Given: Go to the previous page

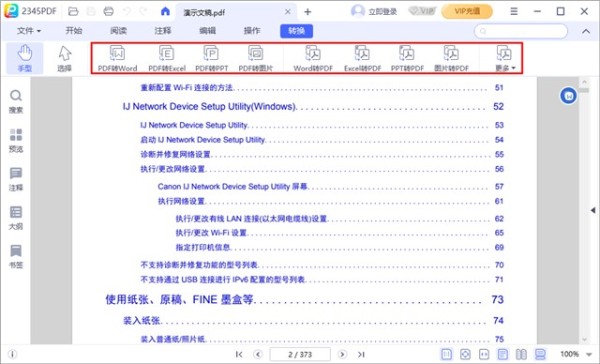Looking at the screenshot, I should [x=258, y=354].
